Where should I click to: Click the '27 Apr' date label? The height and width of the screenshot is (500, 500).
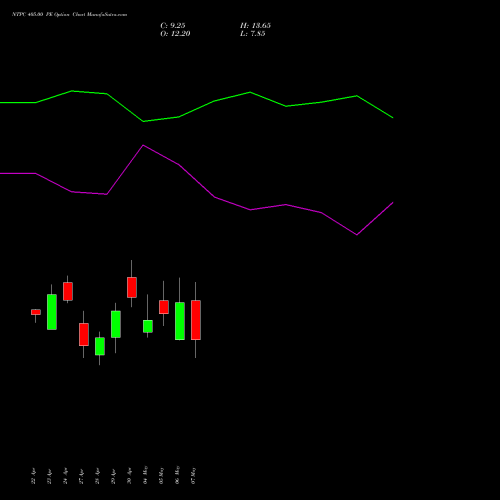pos(81,476)
